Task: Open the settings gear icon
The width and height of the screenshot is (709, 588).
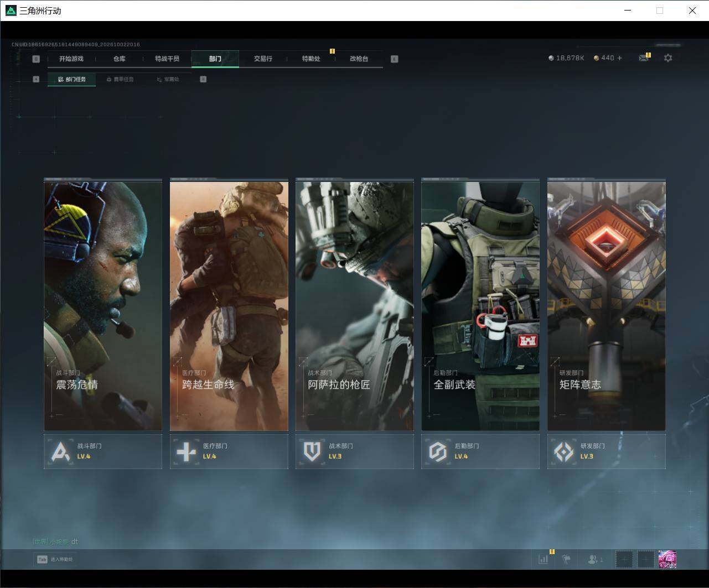Action: pos(668,58)
